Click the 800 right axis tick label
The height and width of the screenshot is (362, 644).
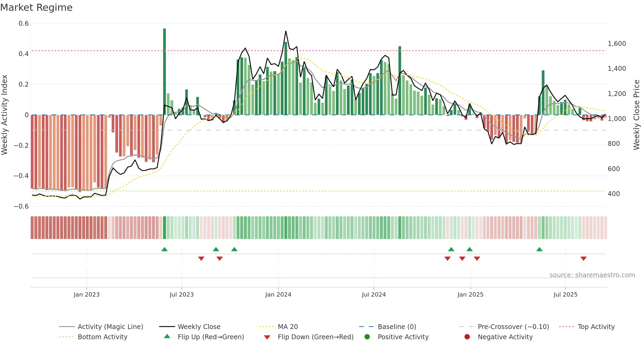614,143
